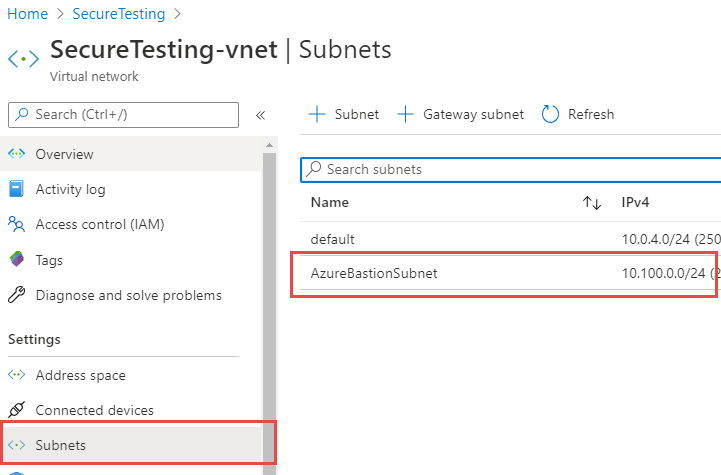Click the SecureTesting-vnet page title
This screenshot has height=475, width=721.
pyautogui.click(x=164, y=50)
